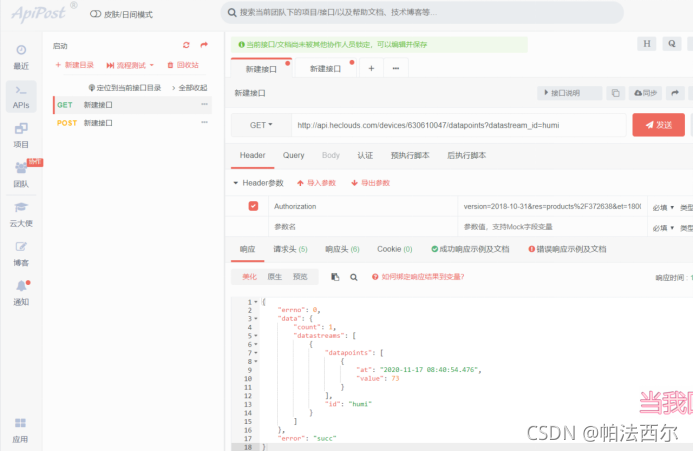Click 导入参数 import parameters
This screenshot has height=451, width=693.
pyautogui.click(x=316, y=183)
